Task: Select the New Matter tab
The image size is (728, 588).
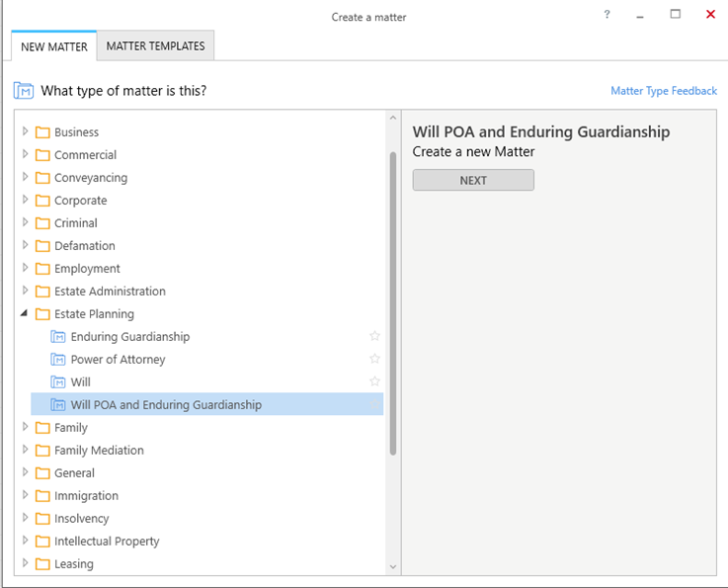Action: pos(54,46)
